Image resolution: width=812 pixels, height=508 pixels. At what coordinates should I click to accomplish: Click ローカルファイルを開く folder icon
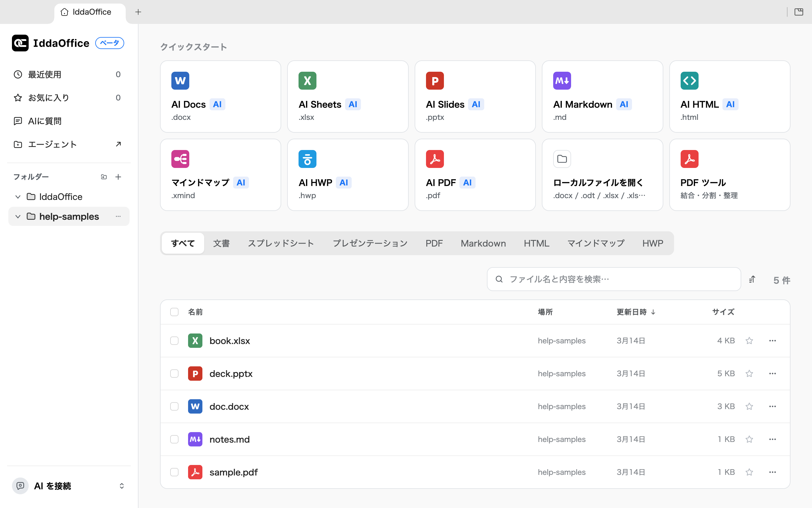562,159
